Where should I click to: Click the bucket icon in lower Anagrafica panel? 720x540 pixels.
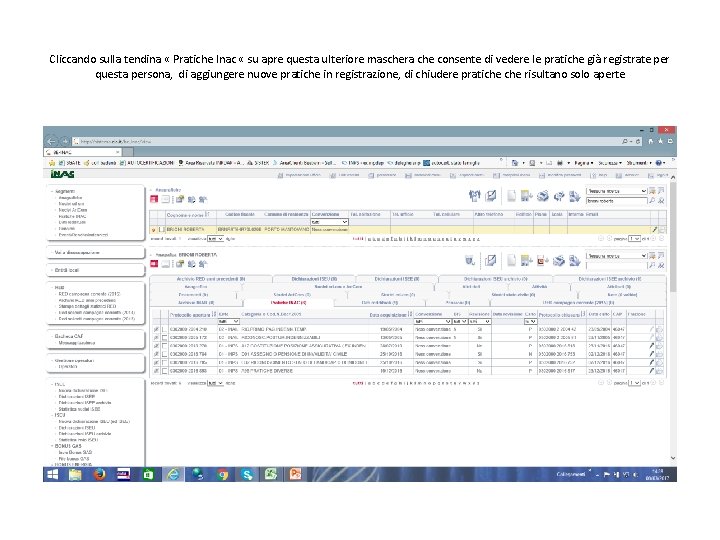pyautogui.click(x=470, y=261)
